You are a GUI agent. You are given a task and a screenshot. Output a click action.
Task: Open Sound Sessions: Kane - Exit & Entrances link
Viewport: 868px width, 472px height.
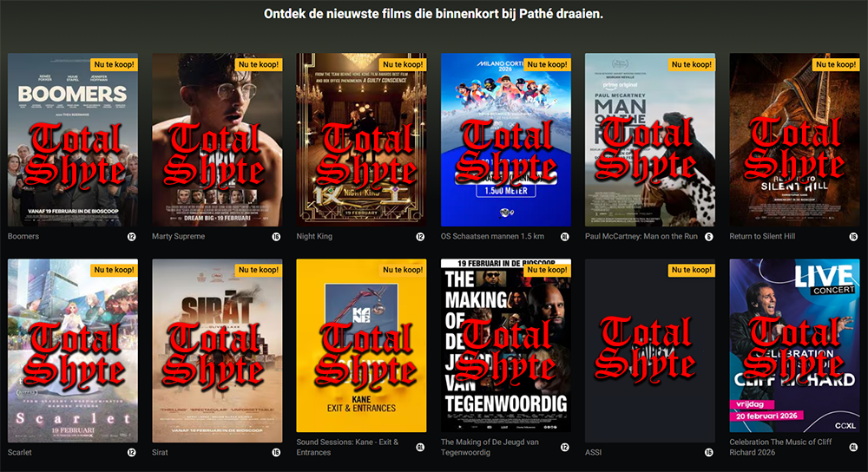click(x=347, y=447)
